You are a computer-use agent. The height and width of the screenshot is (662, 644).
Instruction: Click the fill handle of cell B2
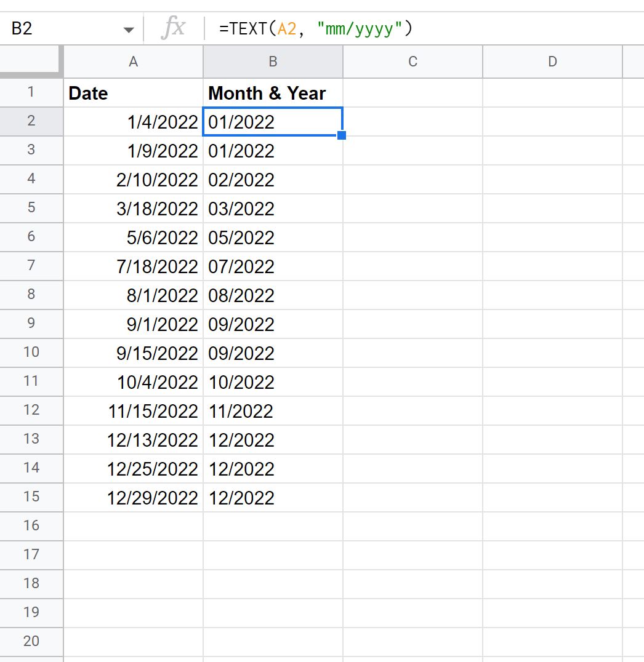pyautogui.click(x=342, y=135)
